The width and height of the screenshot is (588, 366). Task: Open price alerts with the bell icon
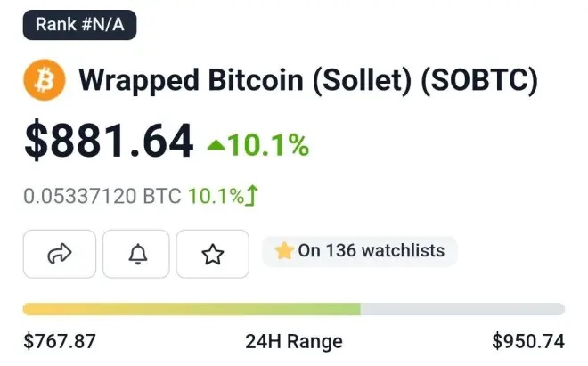(x=136, y=254)
